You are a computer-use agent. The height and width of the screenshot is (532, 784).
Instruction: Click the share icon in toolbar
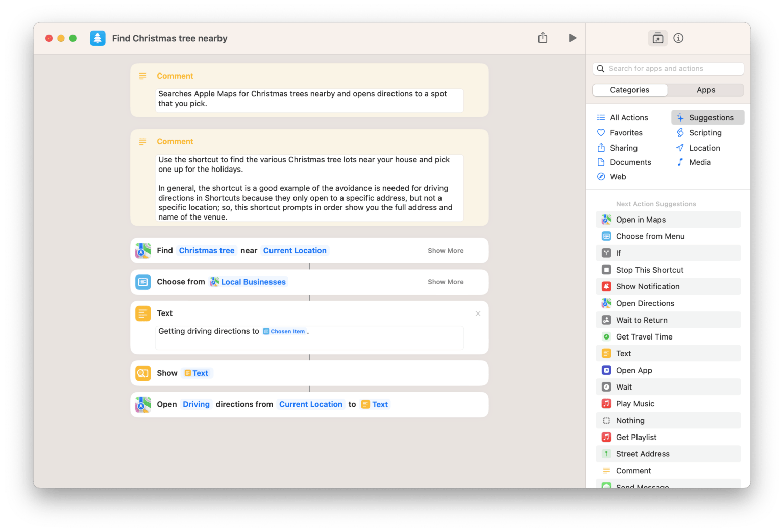(x=543, y=38)
